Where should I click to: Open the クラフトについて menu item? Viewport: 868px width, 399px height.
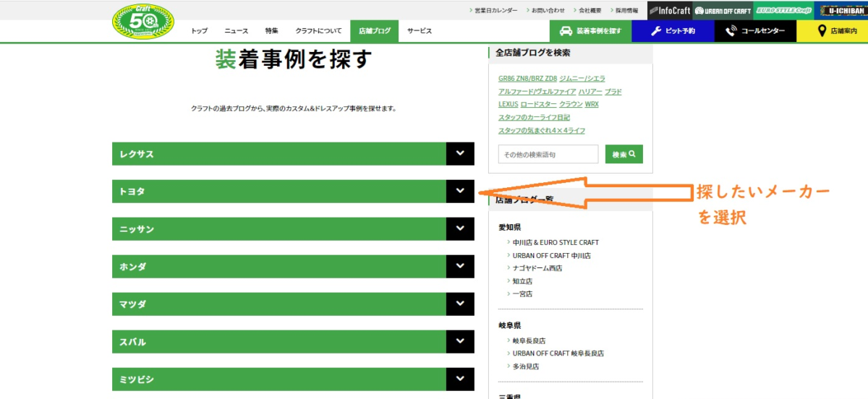(x=318, y=31)
